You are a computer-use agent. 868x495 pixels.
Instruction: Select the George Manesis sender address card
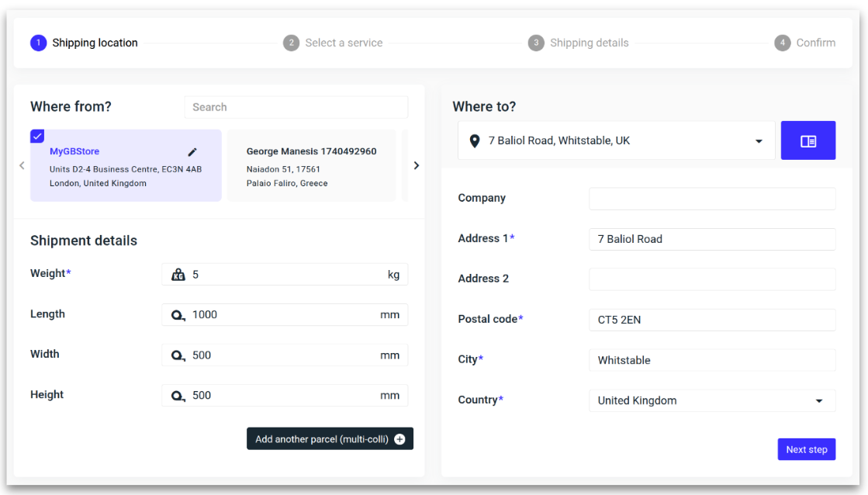coord(311,166)
